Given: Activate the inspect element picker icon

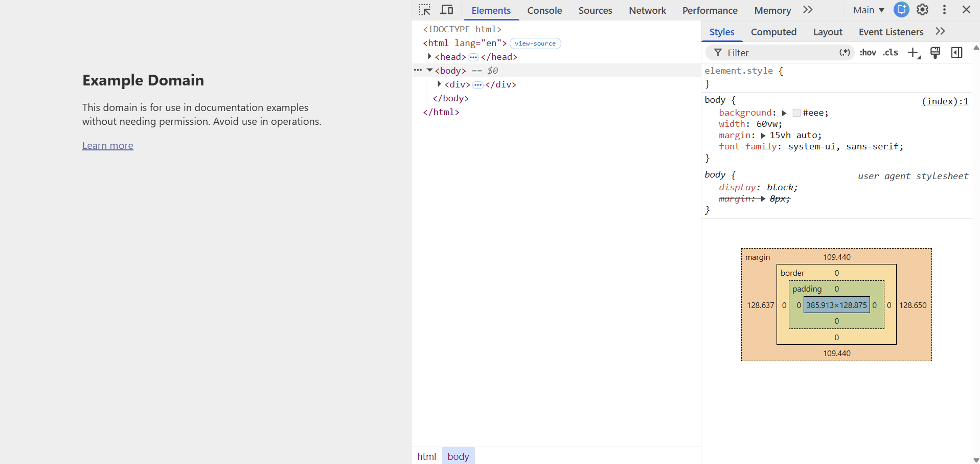Looking at the screenshot, I should [424, 10].
